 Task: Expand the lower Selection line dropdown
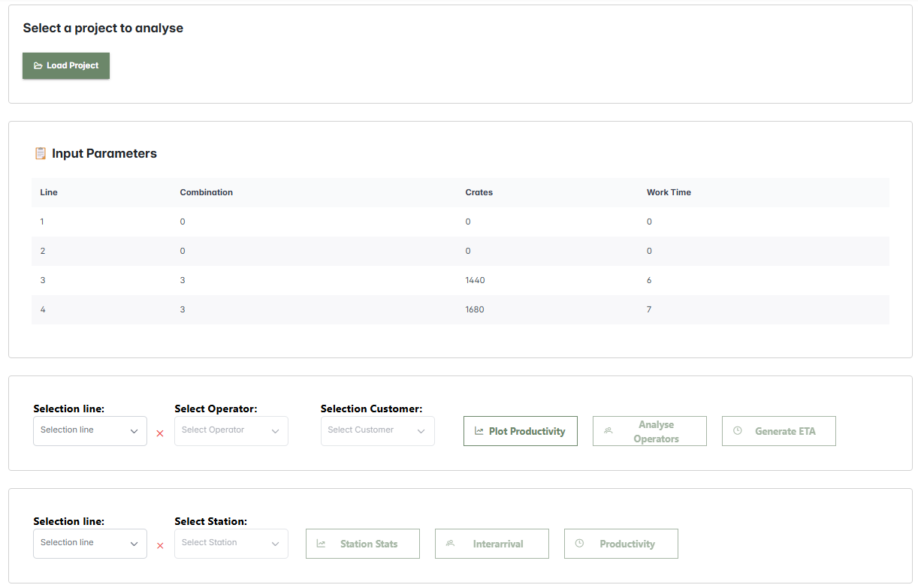tap(89, 544)
